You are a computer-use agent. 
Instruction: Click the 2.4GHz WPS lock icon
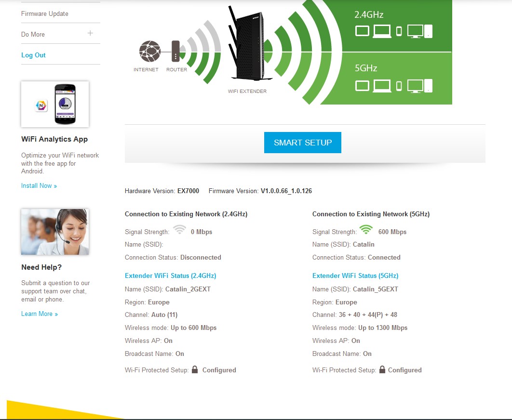tap(195, 369)
